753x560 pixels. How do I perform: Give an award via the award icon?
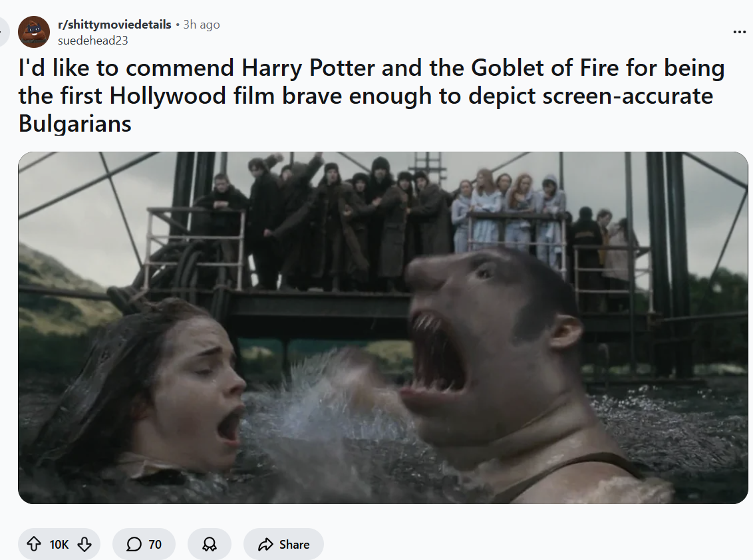pyautogui.click(x=210, y=544)
